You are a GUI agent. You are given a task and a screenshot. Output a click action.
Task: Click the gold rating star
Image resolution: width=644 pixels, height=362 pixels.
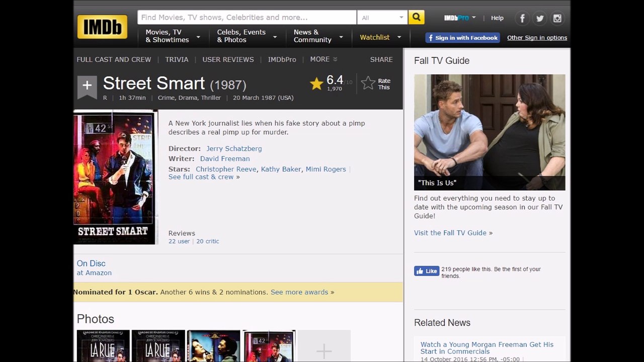pos(316,83)
